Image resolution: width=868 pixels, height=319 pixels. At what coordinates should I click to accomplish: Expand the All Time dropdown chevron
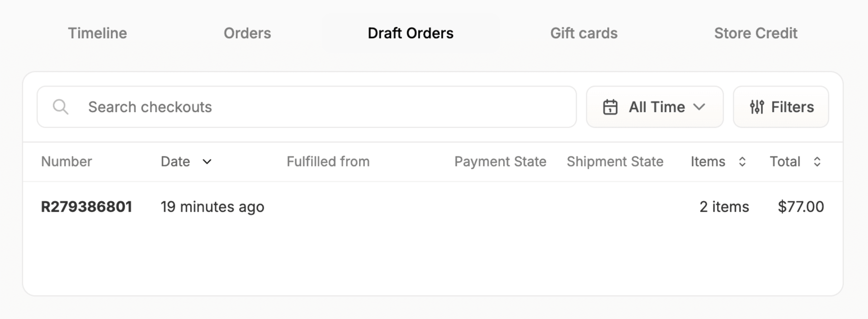pyautogui.click(x=699, y=107)
